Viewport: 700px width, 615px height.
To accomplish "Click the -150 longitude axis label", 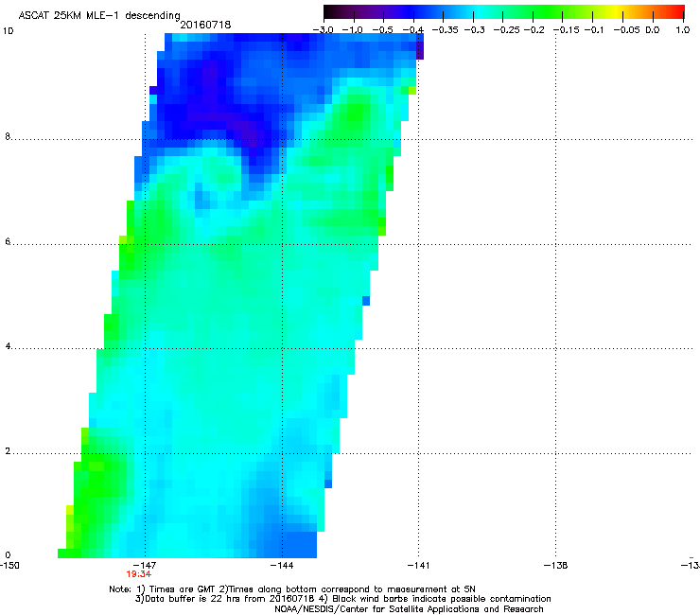I will pos(9,566).
